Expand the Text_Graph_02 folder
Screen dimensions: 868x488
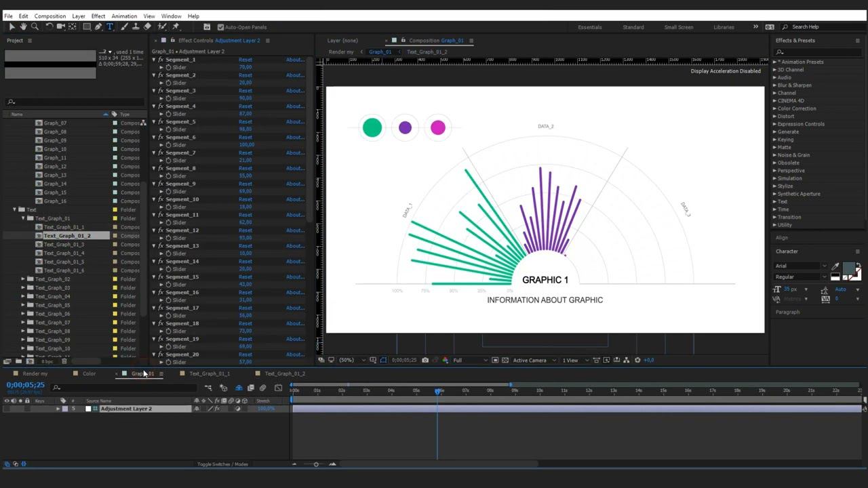tap(23, 279)
